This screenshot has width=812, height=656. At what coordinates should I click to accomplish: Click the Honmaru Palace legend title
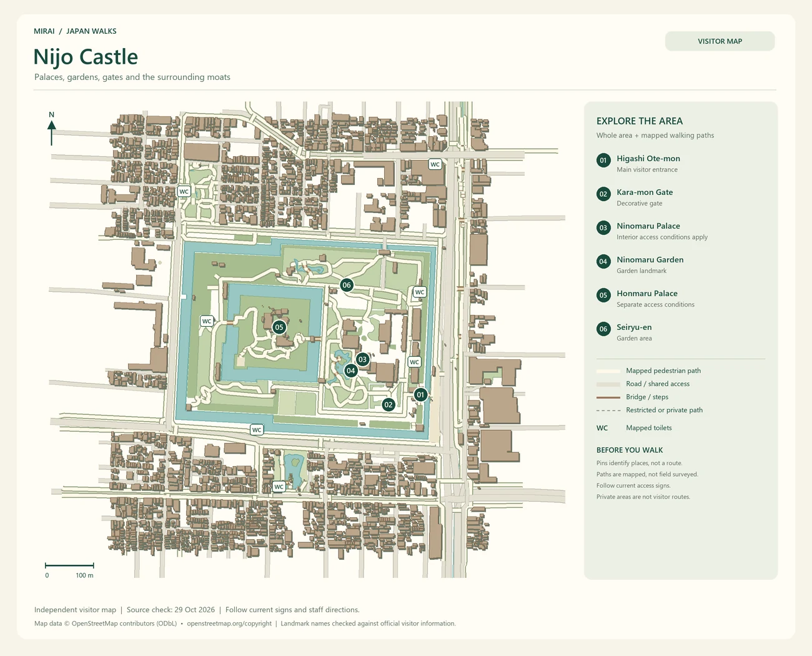[x=647, y=294]
